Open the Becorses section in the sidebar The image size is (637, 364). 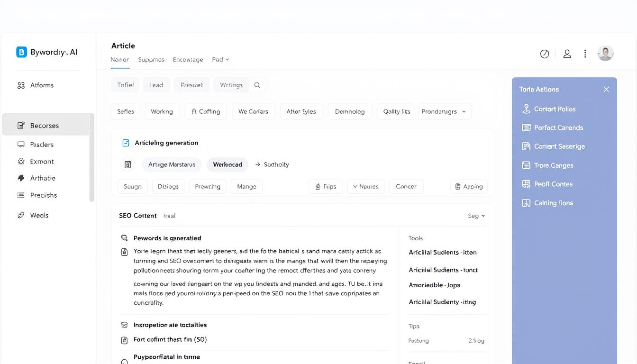pyautogui.click(x=45, y=125)
